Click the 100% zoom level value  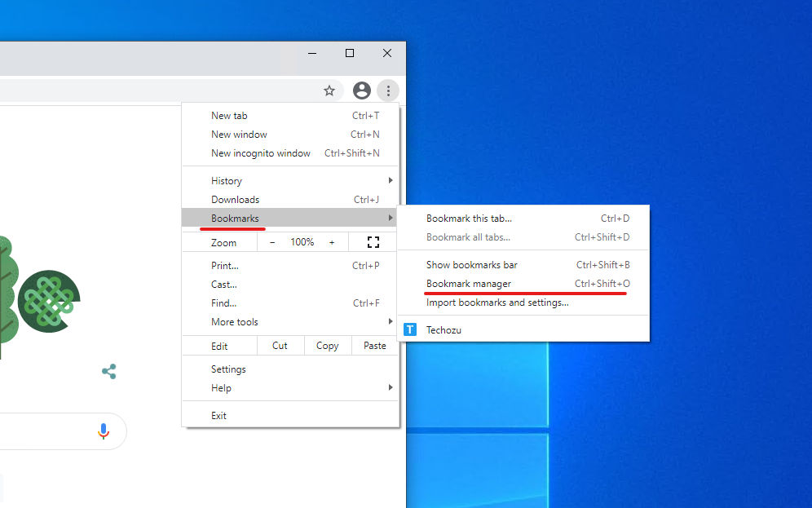pos(302,242)
